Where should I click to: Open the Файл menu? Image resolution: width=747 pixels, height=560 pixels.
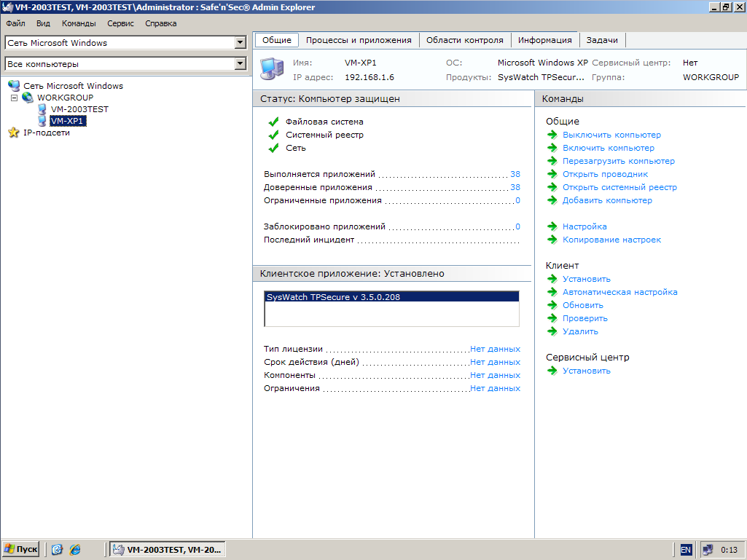point(16,23)
